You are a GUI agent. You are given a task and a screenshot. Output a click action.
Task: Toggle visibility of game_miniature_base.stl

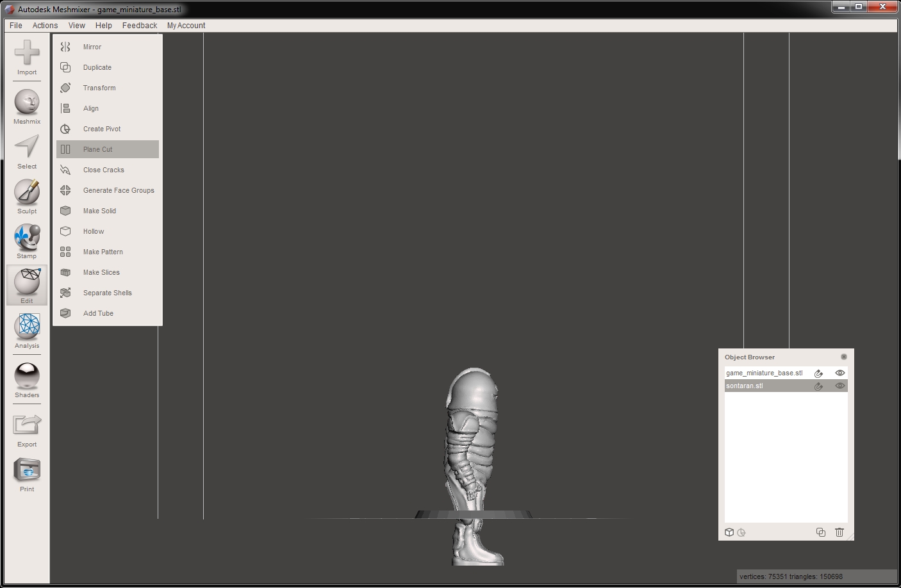[839, 373]
